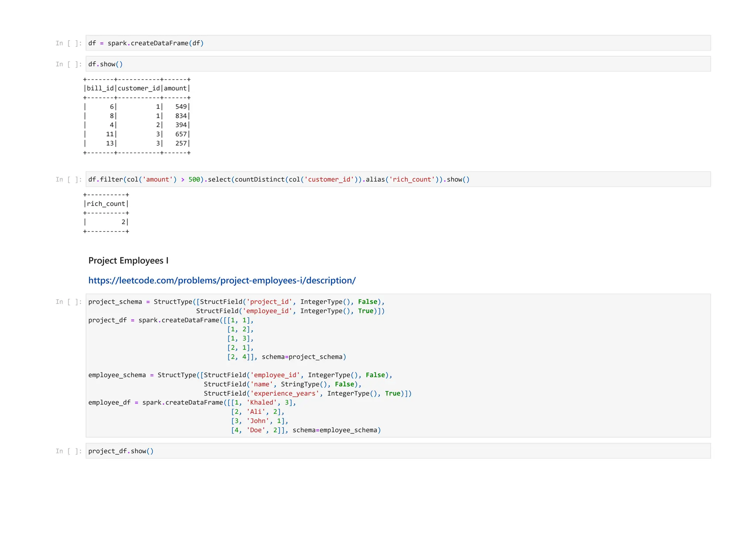Screen dimensions: 756x534
Task: Click the amount value 834
Action: pos(181,116)
